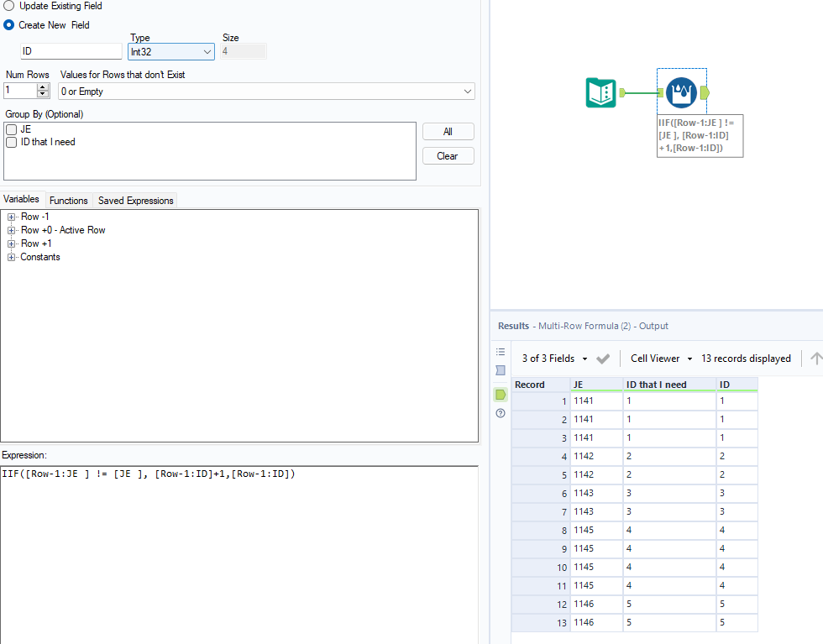Select the Multi-Row Formula tool on the canvas
Viewport: 823px width, 644px height.
(x=681, y=92)
